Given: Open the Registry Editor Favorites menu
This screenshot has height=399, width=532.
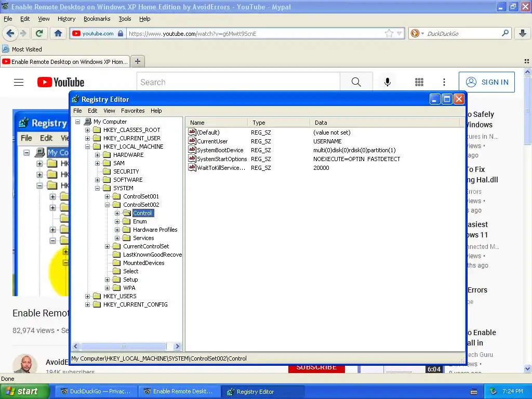Looking at the screenshot, I should pos(132,111).
